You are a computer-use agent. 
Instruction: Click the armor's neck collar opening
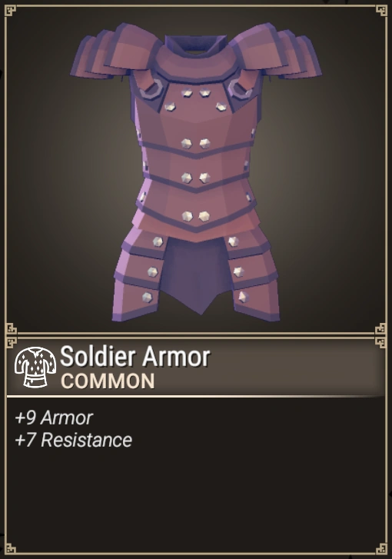[196, 45]
